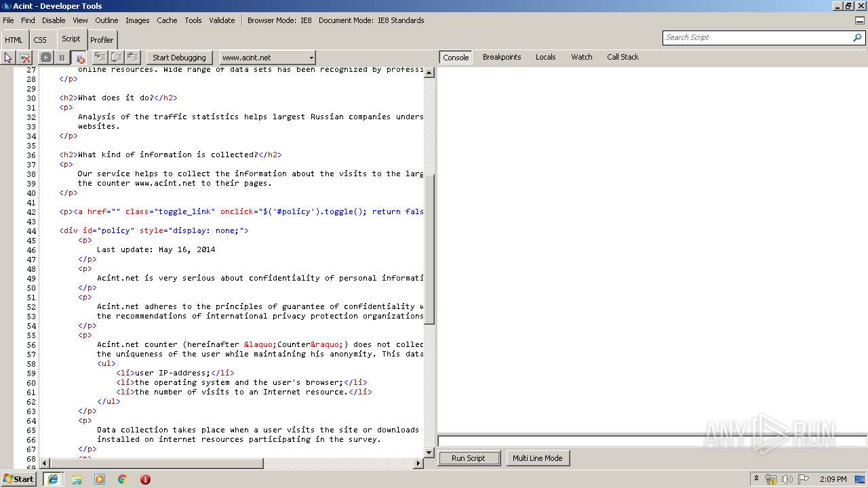Screen dimensions: 868x488
Task: Click the search magnifier icon in Search Script
Action: (x=858, y=37)
